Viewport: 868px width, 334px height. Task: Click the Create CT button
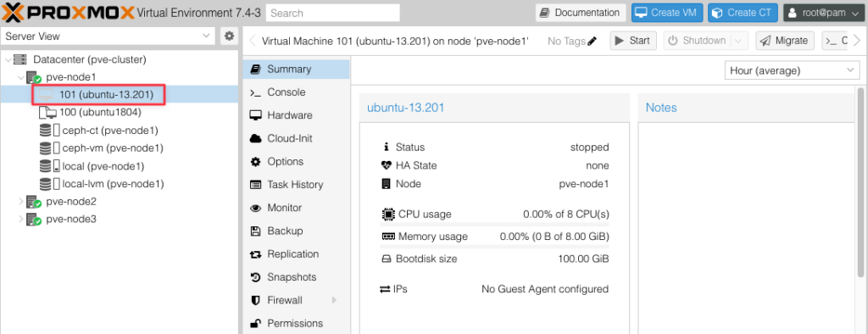[743, 13]
